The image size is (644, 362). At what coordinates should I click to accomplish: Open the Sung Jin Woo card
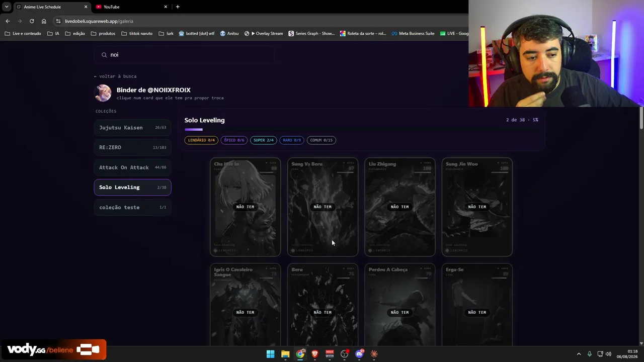pyautogui.click(x=477, y=207)
